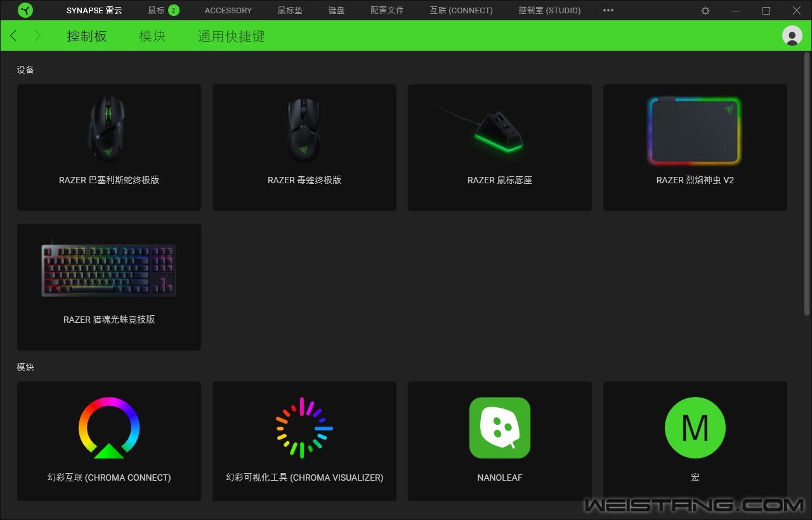Open the 配置文件 tab
This screenshot has height=520, width=812.
(x=387, y=10)
